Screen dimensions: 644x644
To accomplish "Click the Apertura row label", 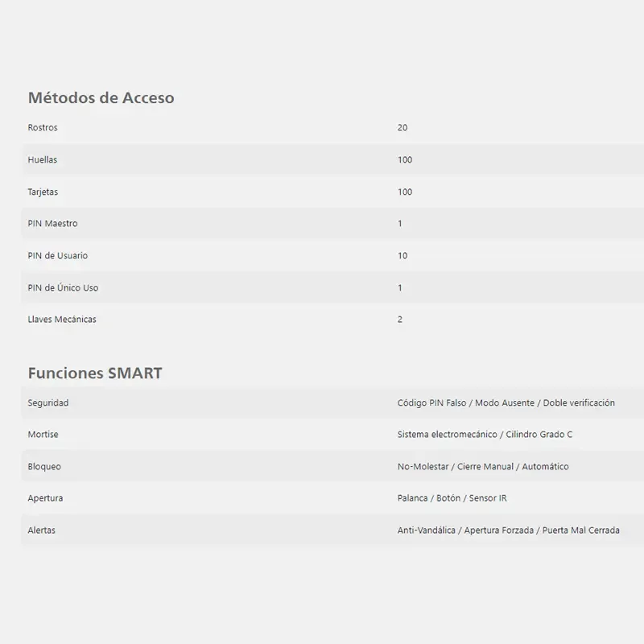I will point(45,498).
